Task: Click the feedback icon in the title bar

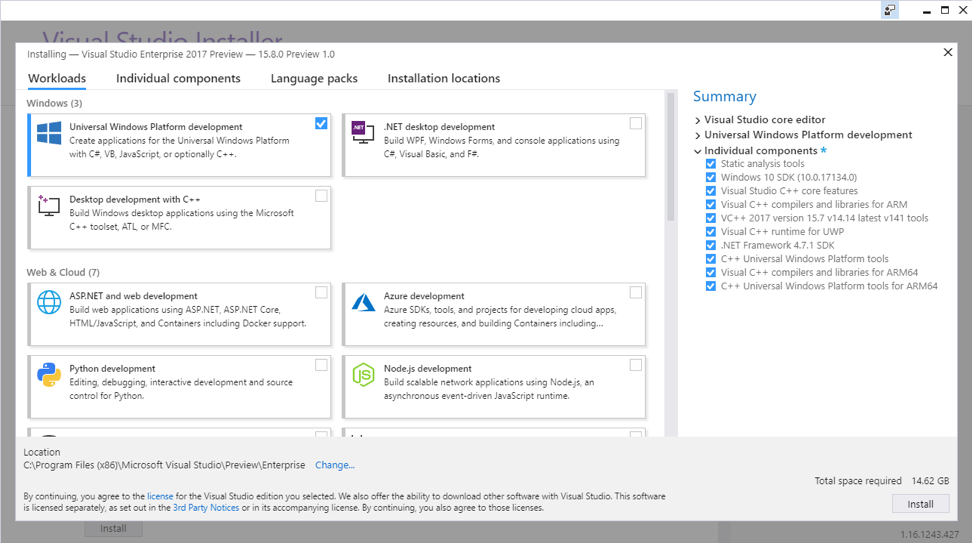Action: pos(890,10)
